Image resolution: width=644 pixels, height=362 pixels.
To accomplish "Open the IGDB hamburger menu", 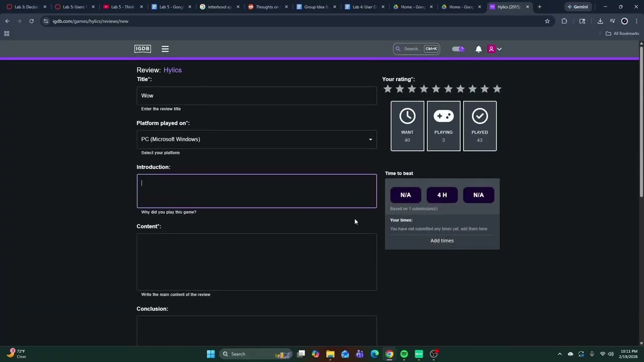I will click(165, 49).
